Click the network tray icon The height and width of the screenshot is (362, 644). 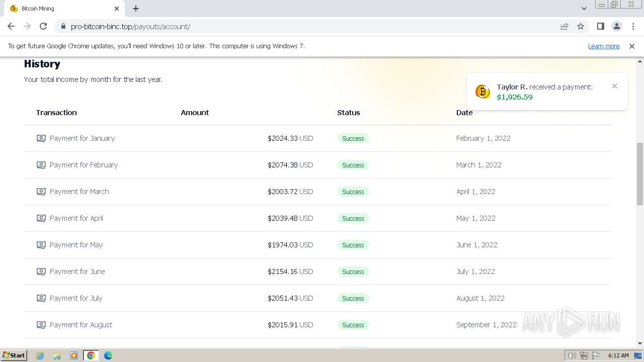[584, 355]
